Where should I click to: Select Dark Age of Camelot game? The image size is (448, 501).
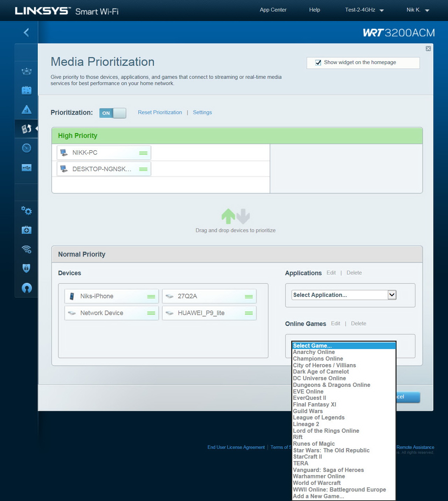pos(344,372)
